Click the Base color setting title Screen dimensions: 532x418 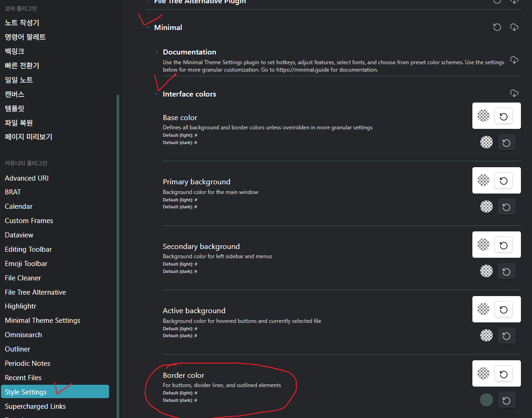pos(180,118)
